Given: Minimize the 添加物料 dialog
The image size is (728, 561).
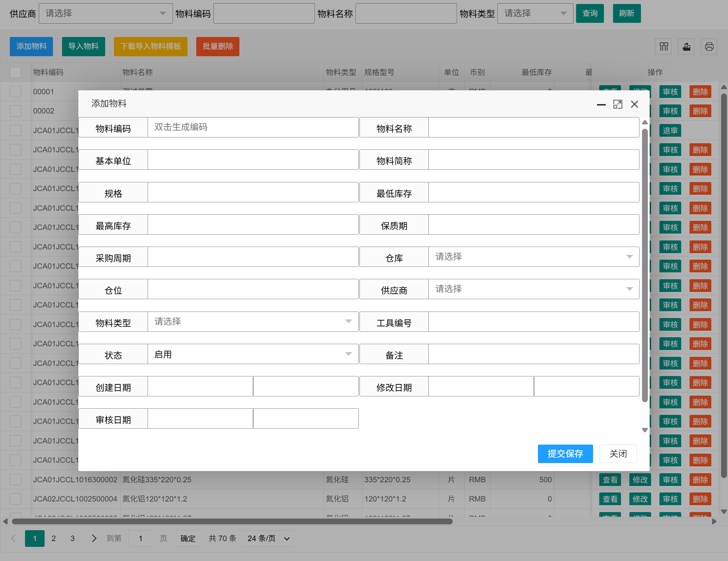Looking at the screenshot, I should [x=601, y=104].
